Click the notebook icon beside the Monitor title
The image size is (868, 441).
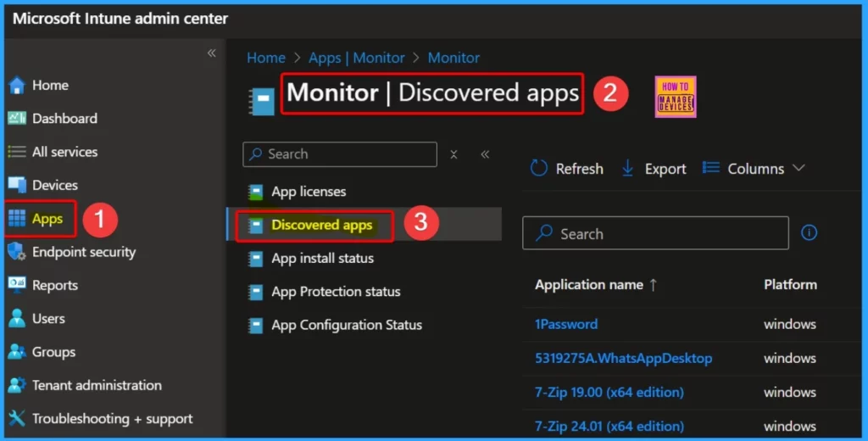pyautogui.click(x=261, y=101)
